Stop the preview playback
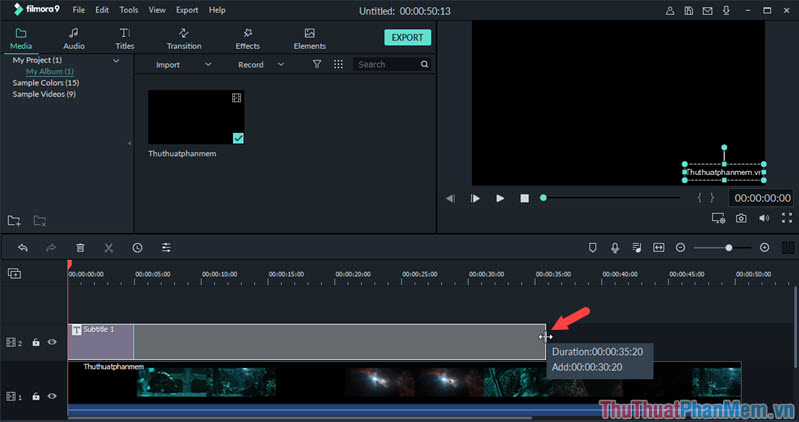 click(x=524, y=198)
